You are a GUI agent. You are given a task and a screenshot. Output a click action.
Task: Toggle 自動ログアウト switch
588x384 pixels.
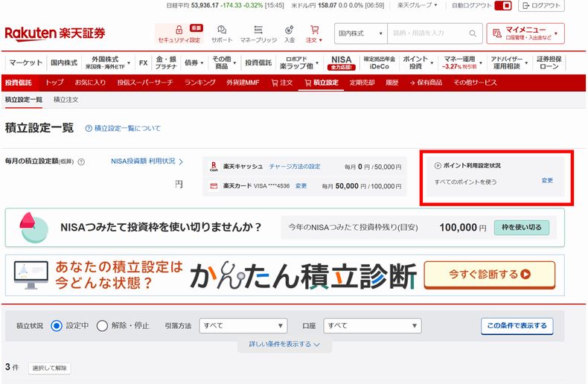[503, 6]
